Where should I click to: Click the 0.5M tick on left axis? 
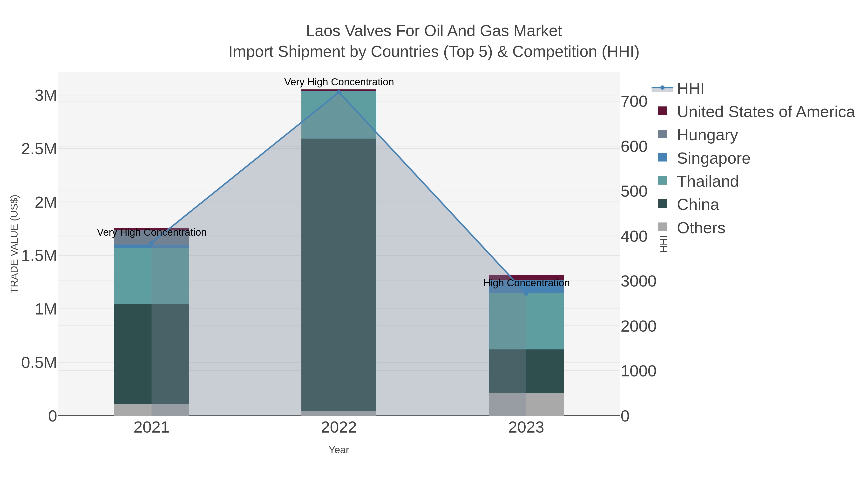(39, 363)
